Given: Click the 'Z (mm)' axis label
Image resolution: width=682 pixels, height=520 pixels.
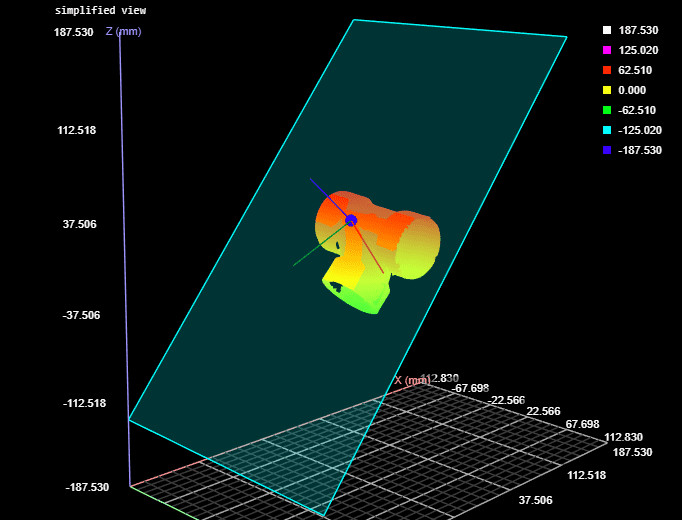Looking at the screenshot, I should 124,31.
